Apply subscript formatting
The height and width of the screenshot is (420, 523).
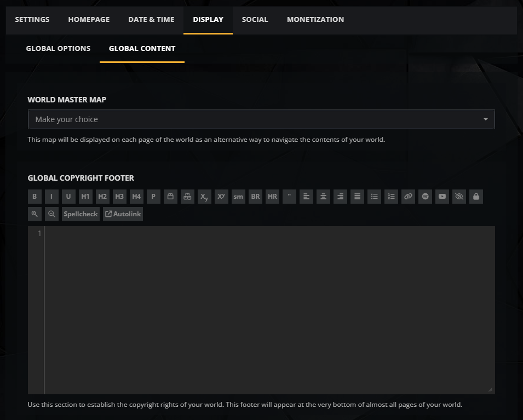pyautogui.click(x=204, y=197)
